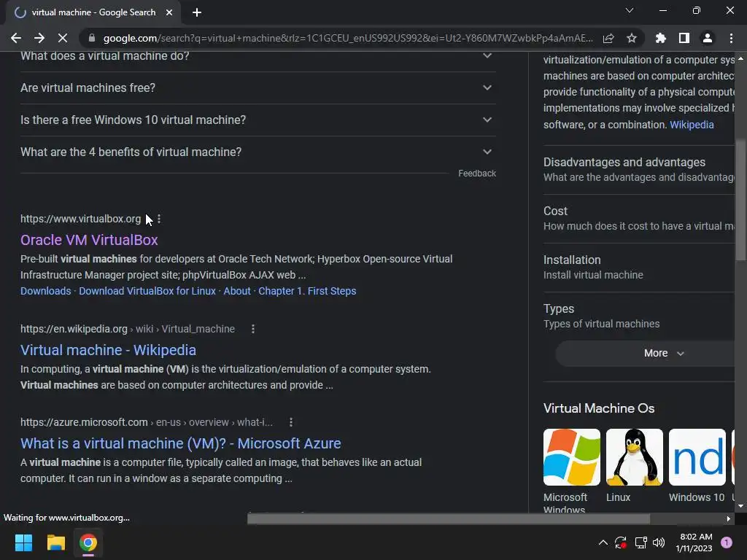Open notification badge in taskbar

click(x=727, y=542)
